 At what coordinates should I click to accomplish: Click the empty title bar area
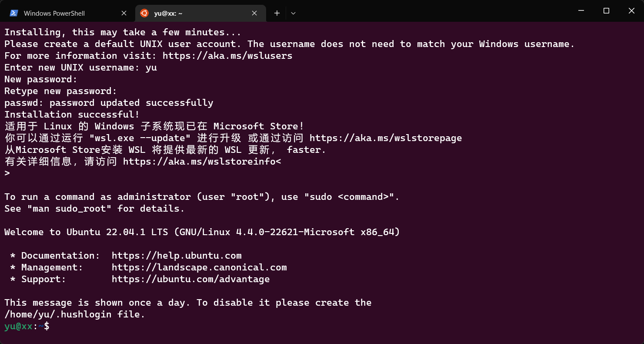(430, 11)
